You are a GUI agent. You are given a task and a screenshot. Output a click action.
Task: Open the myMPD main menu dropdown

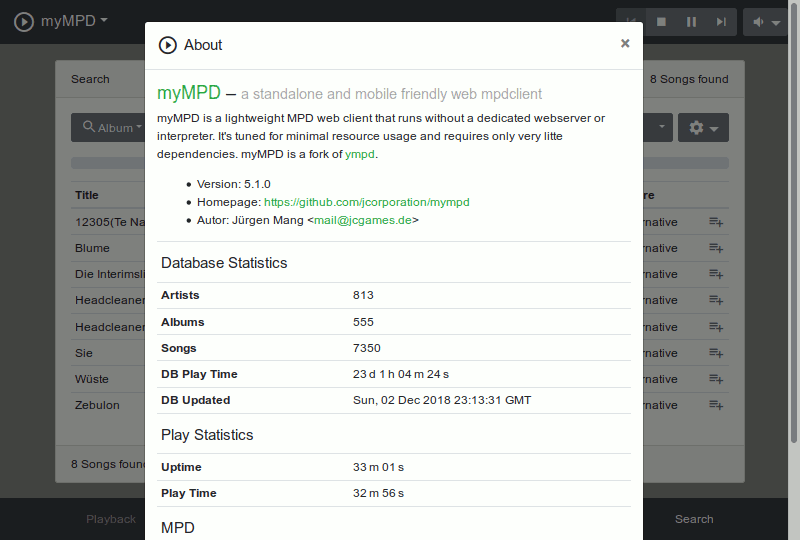[x=74, y=21]
